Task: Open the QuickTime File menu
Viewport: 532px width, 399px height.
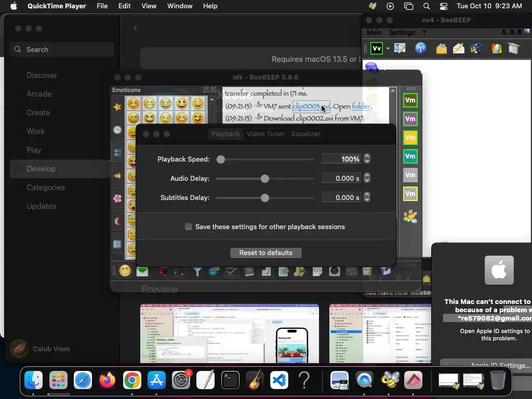Action: 102,6
